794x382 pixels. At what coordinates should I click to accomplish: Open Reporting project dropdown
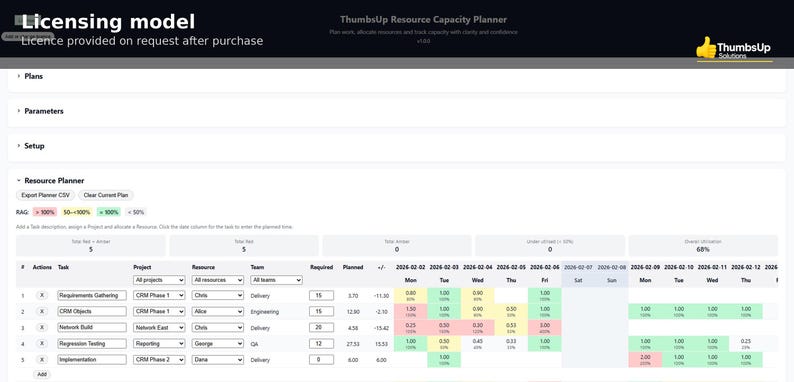point(160,343)
